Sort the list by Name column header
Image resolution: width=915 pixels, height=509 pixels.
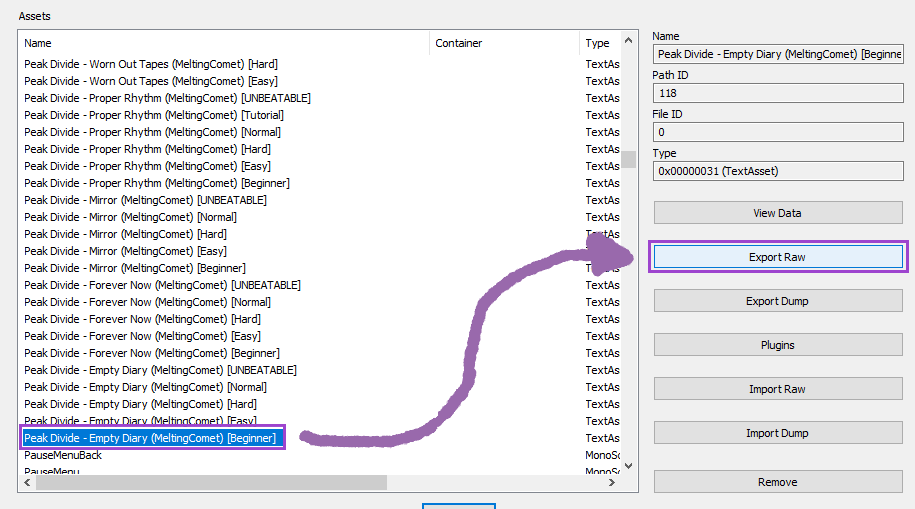click(x=224, y=43)
